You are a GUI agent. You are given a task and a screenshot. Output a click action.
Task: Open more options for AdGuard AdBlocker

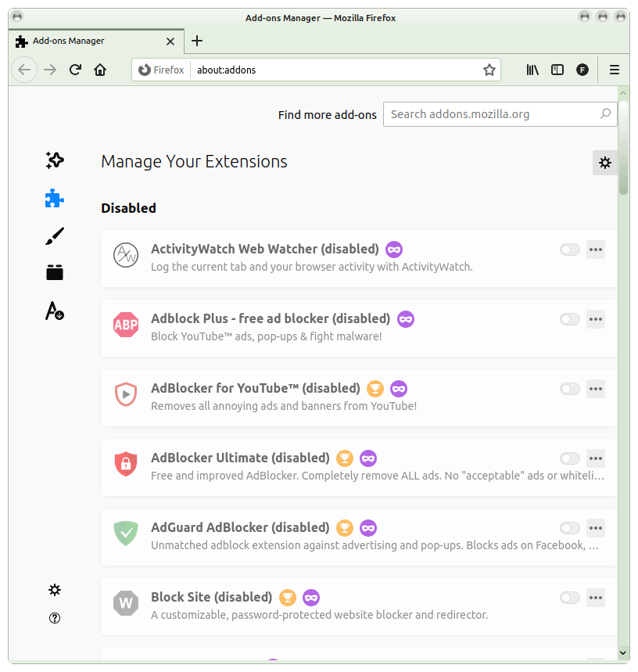click(596, 528)
